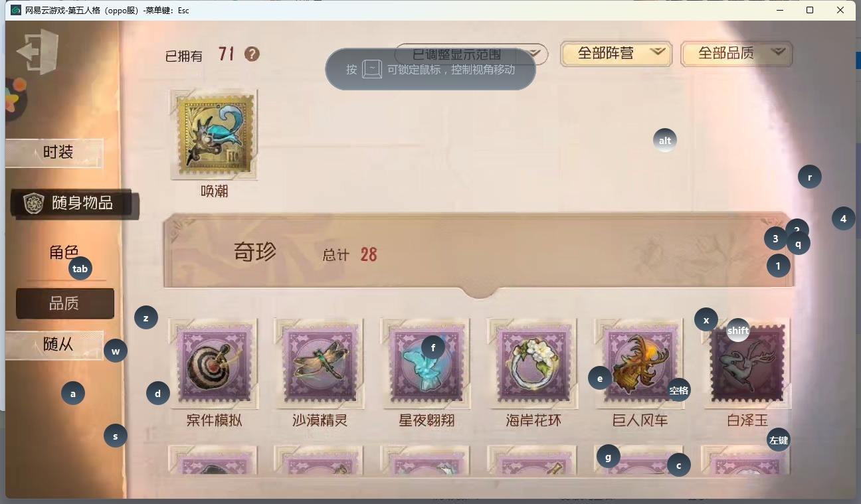This screenshot has height=504, width=861.
Task: Select the 白泽玉 stamp item
Action: tap(746, 363)
